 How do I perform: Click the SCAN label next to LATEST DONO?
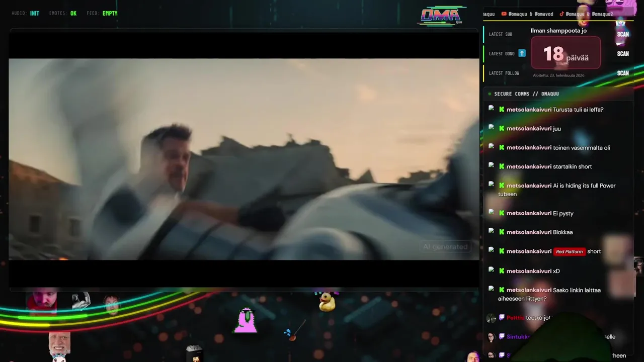pos(623,54)
